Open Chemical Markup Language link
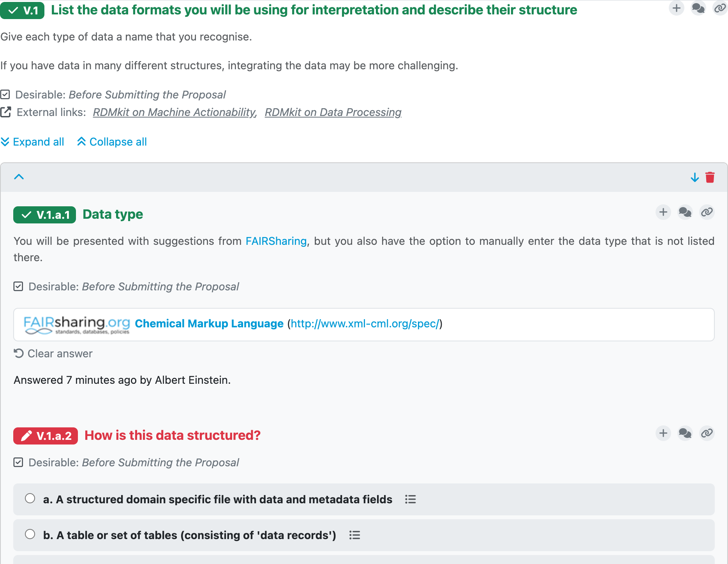This screenshot has height=564, width=728. (x=209, y=324)
